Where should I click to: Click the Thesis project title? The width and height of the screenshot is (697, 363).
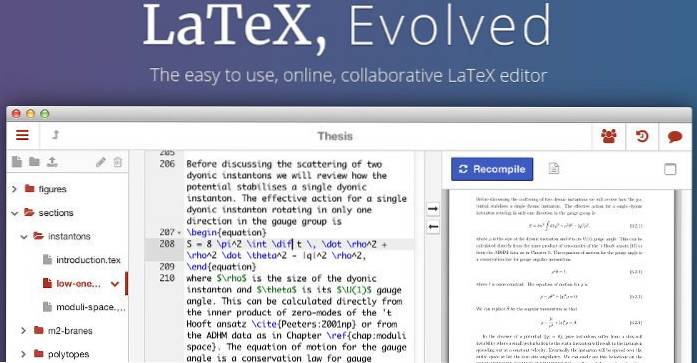(x=335, y=136)
